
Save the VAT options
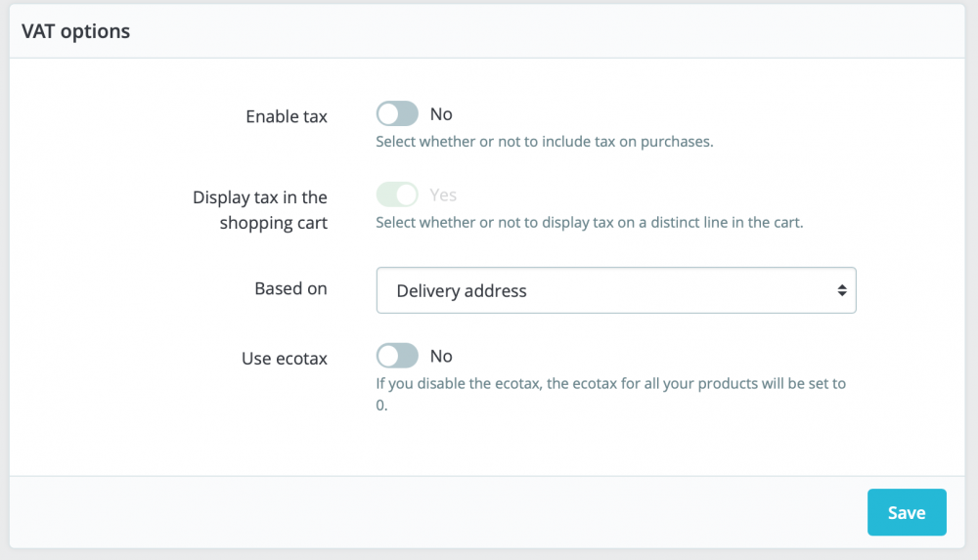(907, 512)
